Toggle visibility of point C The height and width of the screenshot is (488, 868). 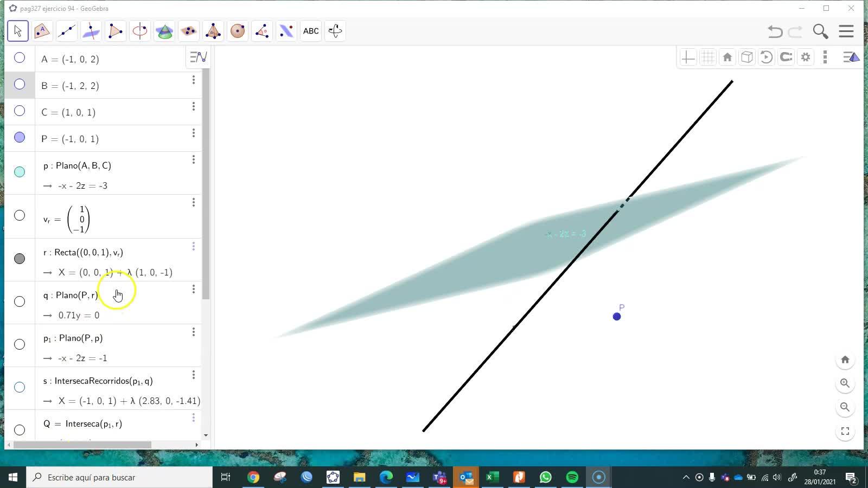20,111
